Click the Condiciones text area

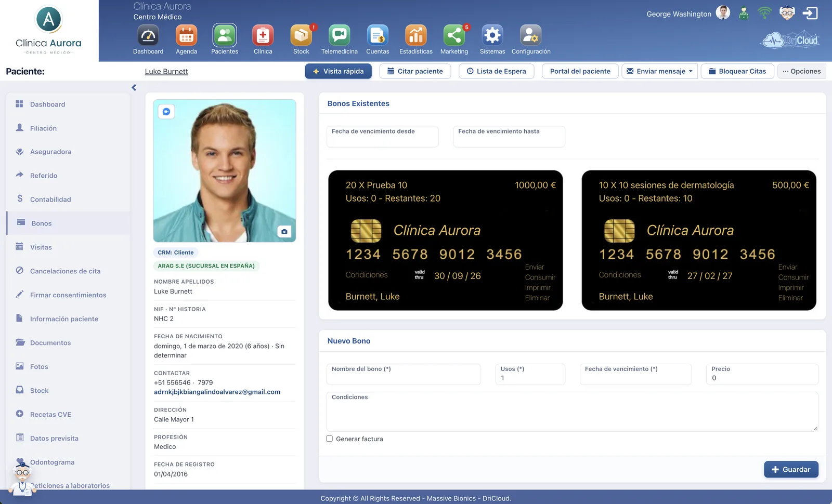point(572,412)
